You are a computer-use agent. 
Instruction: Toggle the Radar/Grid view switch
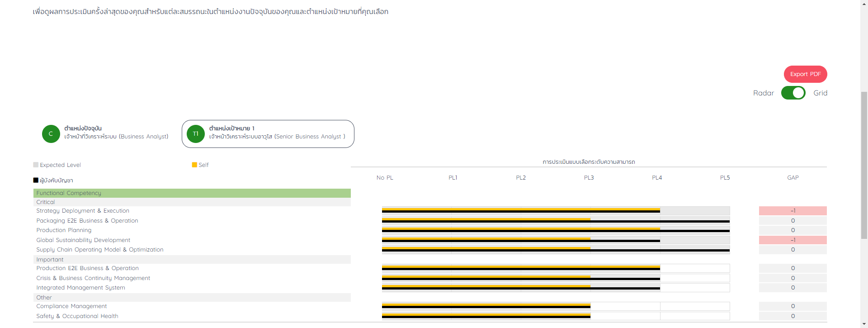coord(793,93)
